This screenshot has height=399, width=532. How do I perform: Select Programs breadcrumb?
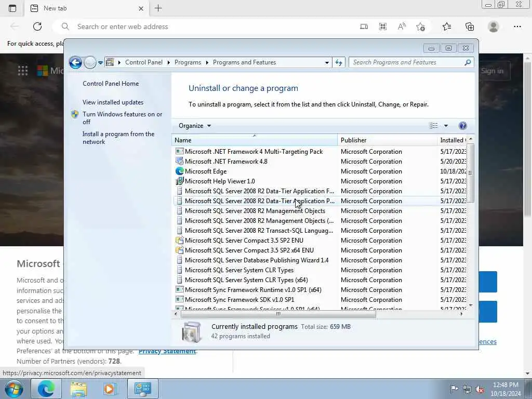coord(188,62)
